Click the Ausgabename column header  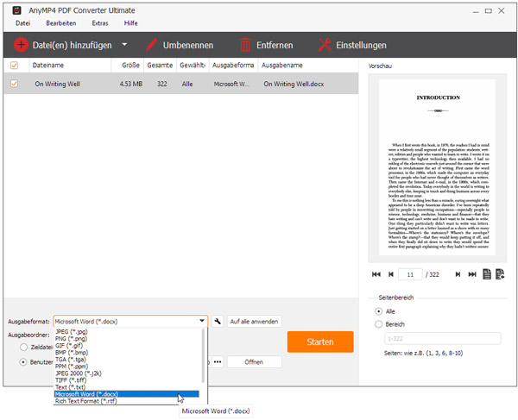point(308,66)
